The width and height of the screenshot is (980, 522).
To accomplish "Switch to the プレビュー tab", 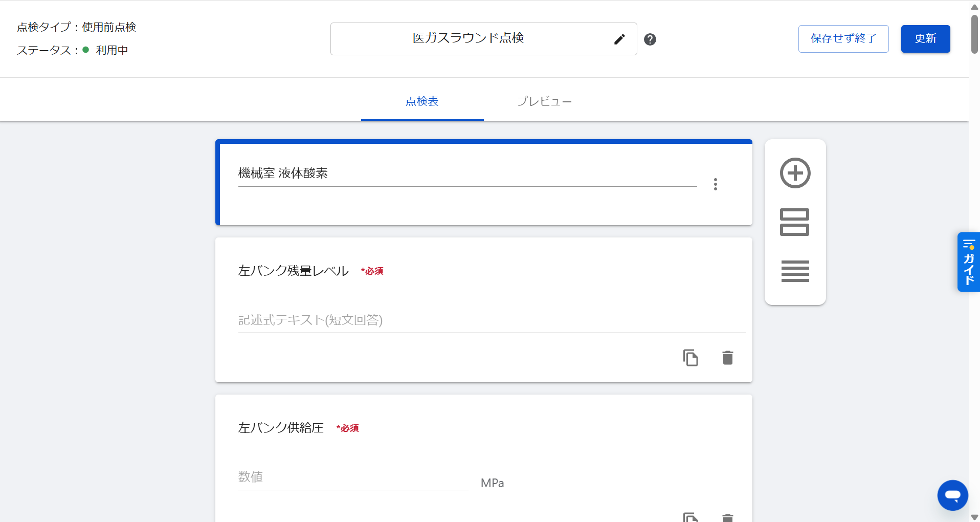I will 544,101.
